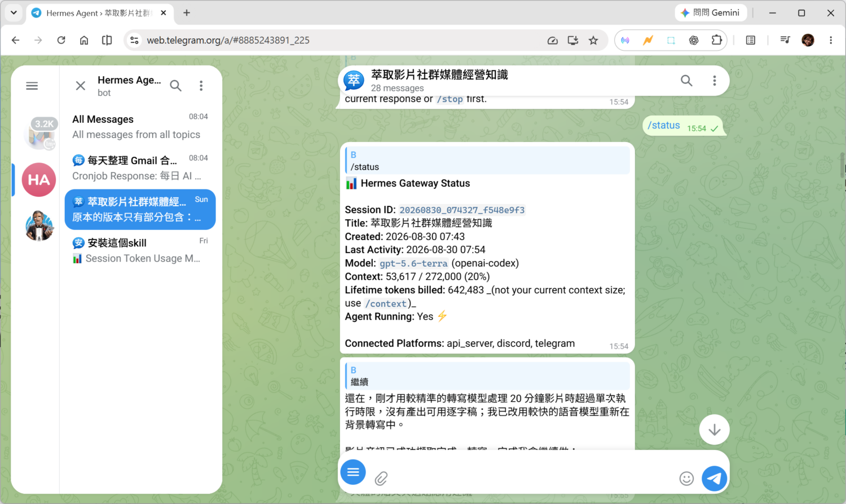The image size is (846, 504).
Task: Open the browser extensions puzzle icon
Action: pos(716,40)
